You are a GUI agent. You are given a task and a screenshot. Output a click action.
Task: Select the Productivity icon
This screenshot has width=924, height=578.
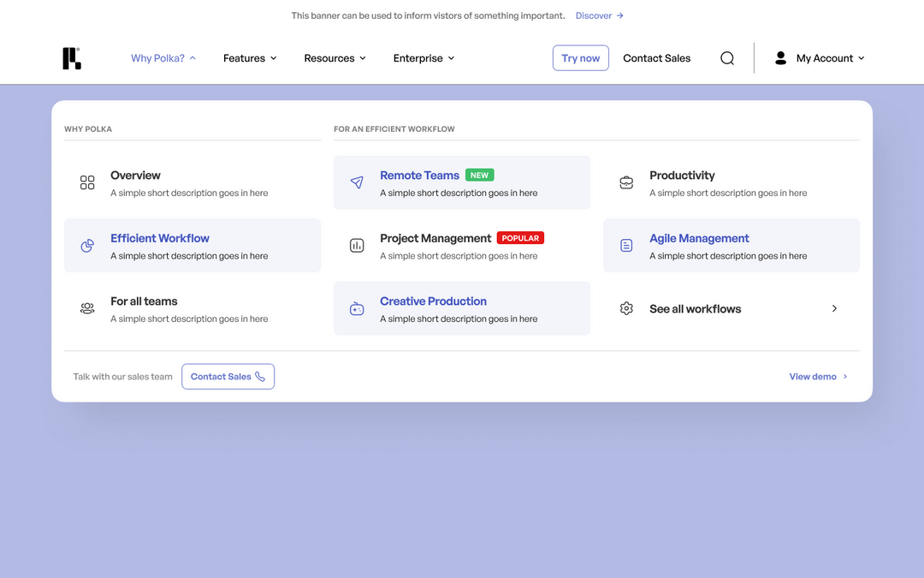626,182
